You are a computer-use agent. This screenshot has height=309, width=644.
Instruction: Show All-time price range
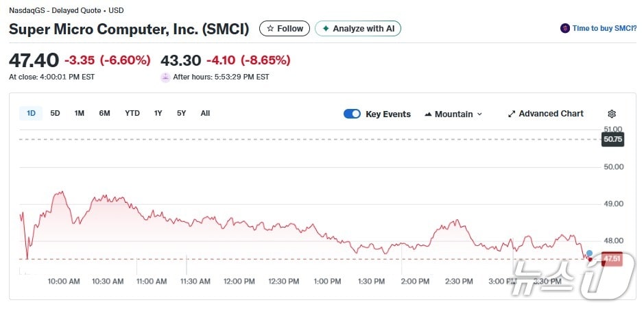pyautogui.click(x=205, y=113)
